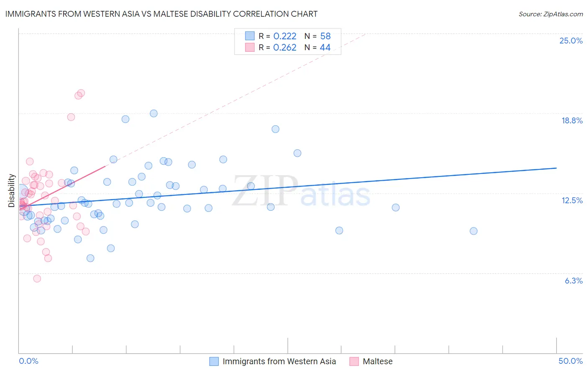
Task: Click the 0.0% x-axis label
Action: [x=28, y=361]
